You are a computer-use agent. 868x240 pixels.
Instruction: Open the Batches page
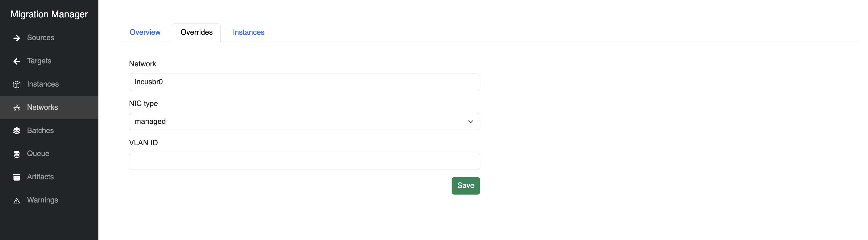pyautogui.click(x=41, y=131)
